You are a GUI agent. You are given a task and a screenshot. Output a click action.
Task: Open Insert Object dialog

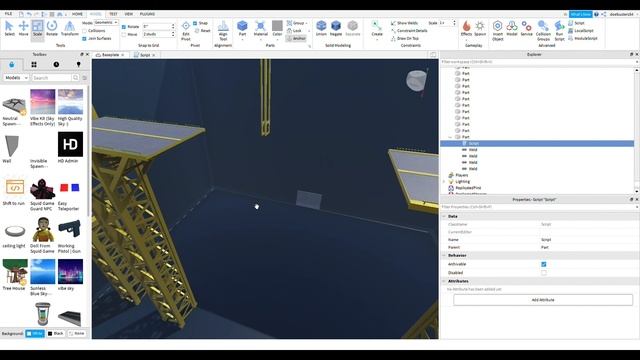(x=498, y=31)
